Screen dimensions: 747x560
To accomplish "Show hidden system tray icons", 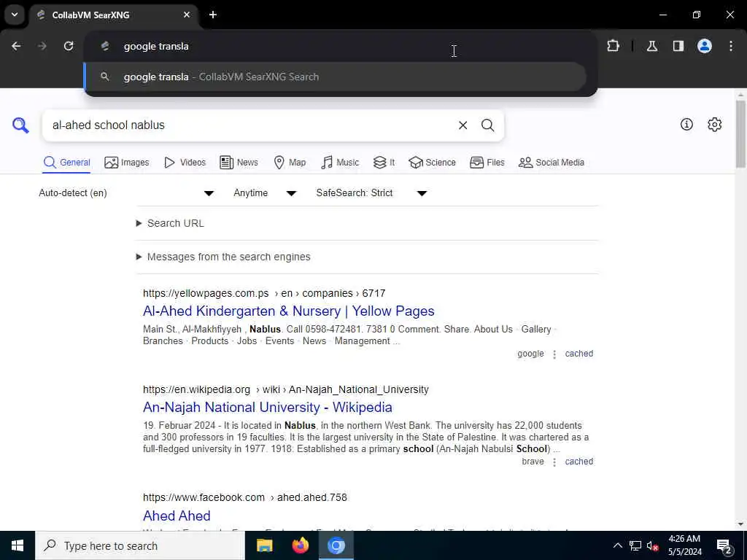I will 617,545.
